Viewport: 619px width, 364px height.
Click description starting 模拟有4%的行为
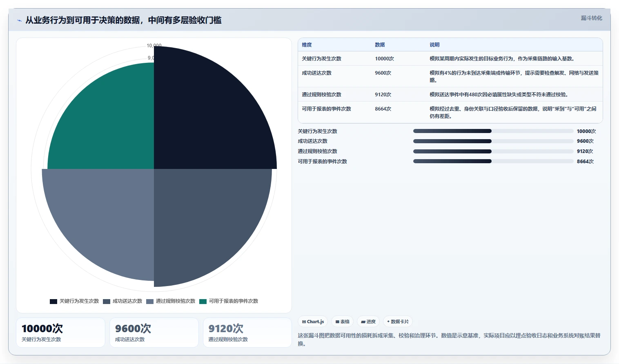[514, 76]
